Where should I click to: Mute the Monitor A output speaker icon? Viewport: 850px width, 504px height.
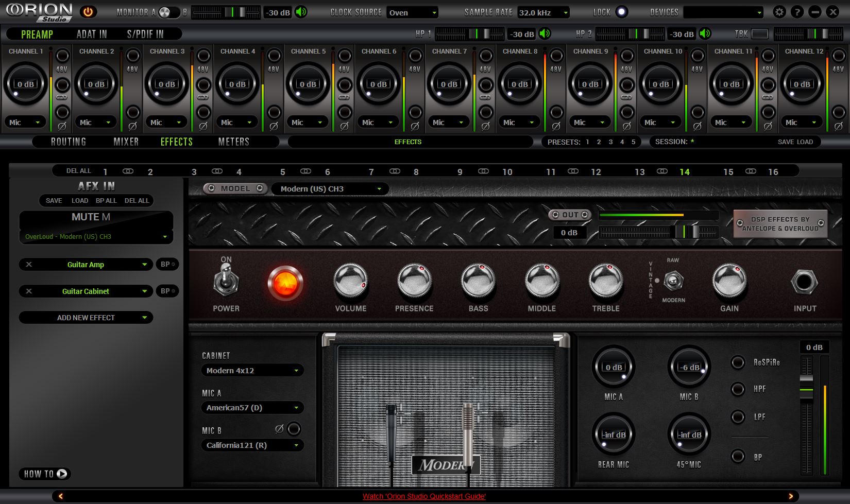(301, 12)
